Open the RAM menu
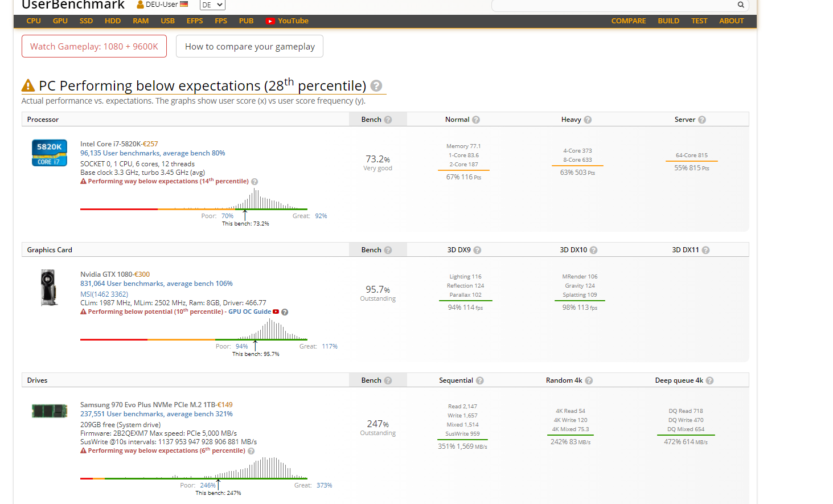Image resolution: width=833 pixels, height=504 pixels. [x=141, y=21]
